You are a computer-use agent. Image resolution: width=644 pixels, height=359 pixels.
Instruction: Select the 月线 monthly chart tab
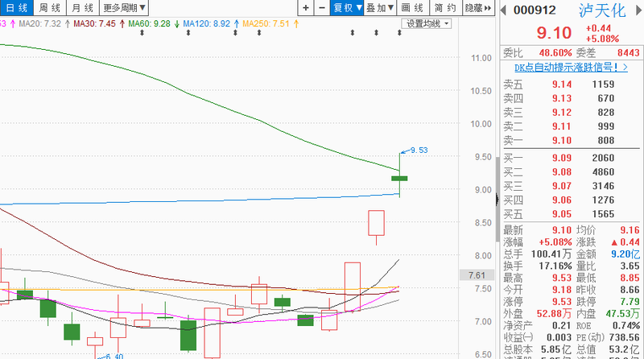82,9
